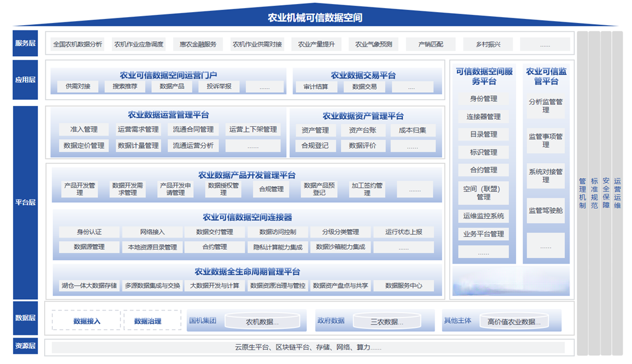
Task: Open 惠农金融服务 in the service layer
Action: pyautogui.click(x=198, y=44)
